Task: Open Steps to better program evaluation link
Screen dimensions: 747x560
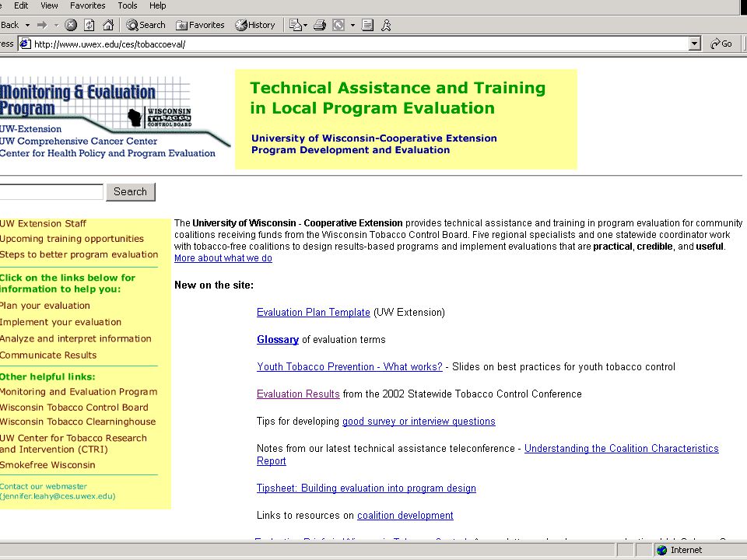Action: pos(79,254)
